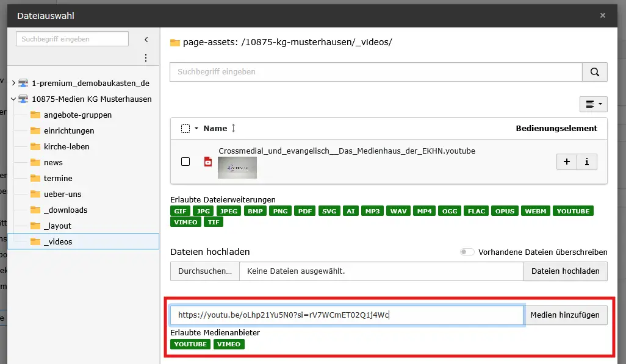Open the YouTube video thumbnail preview
The height and width of the screenshot is (364, 626).
[x=237, y=168]
